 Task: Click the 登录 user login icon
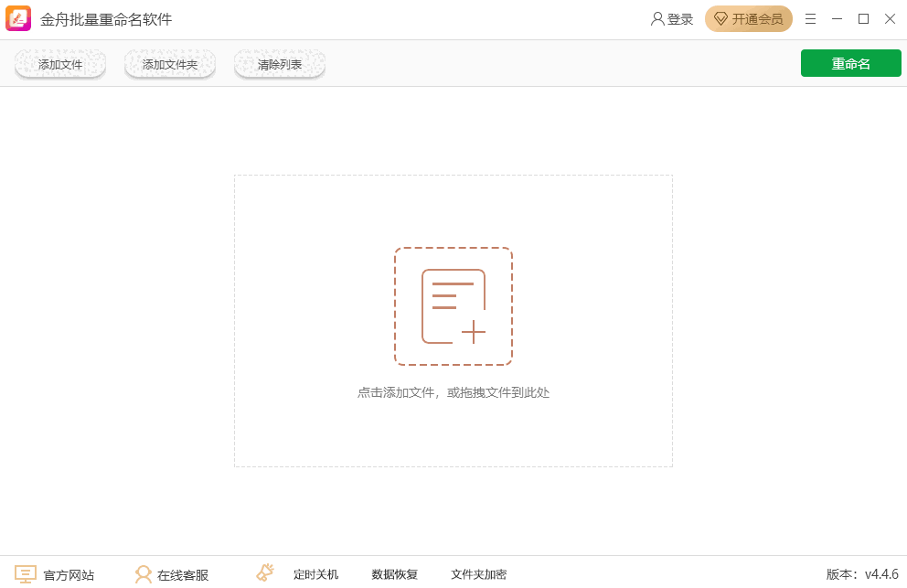click(657, 19)
